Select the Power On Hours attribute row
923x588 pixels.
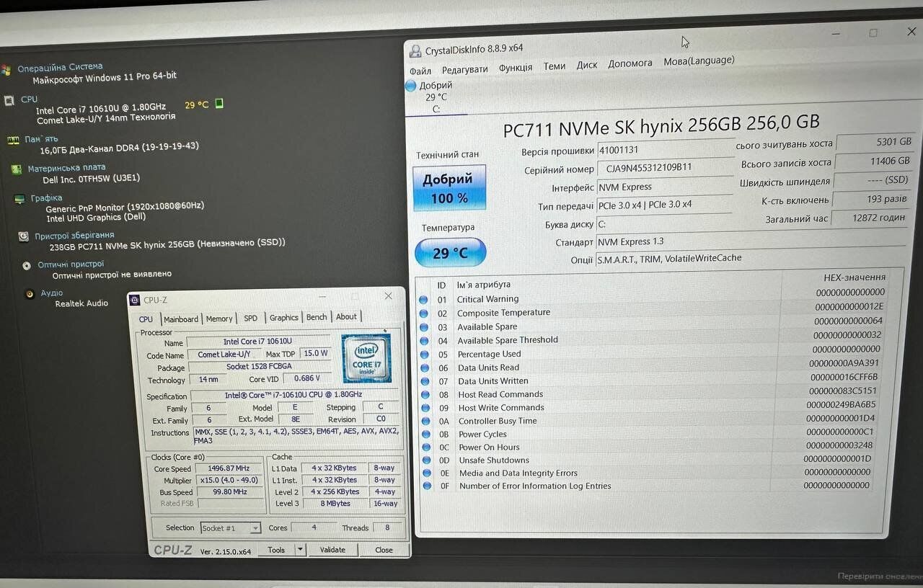[x=489, y=447]
